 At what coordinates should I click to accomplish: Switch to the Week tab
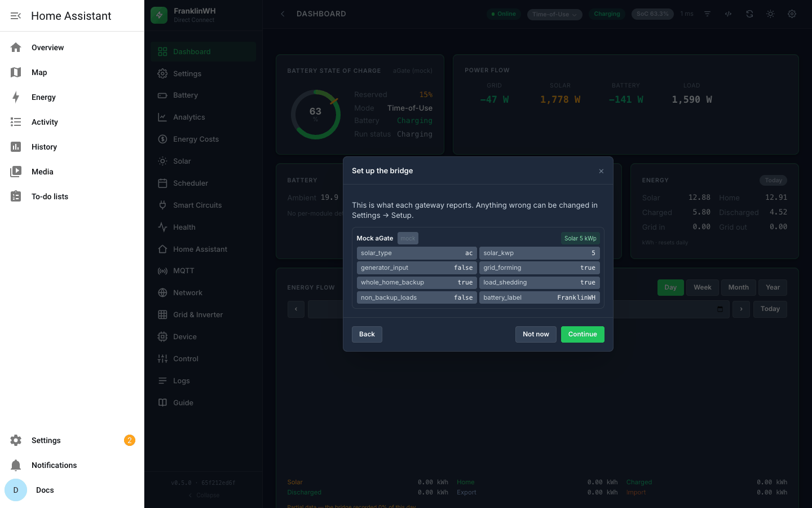coord(703,287)
